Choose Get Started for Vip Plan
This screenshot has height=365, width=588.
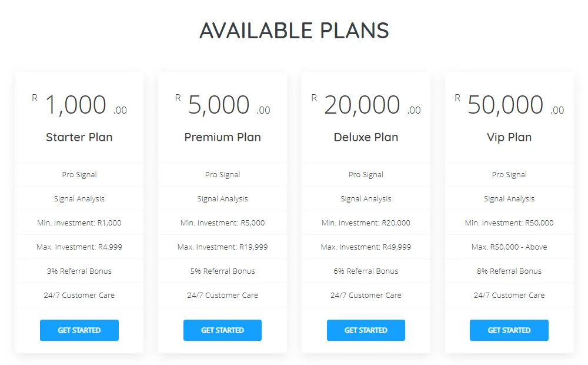coord(509,330)
